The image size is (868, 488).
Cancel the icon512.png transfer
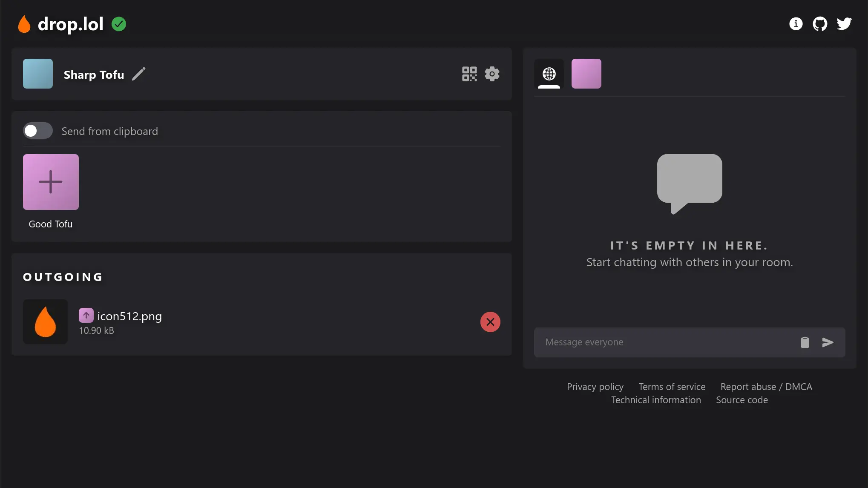coord(490,322)
